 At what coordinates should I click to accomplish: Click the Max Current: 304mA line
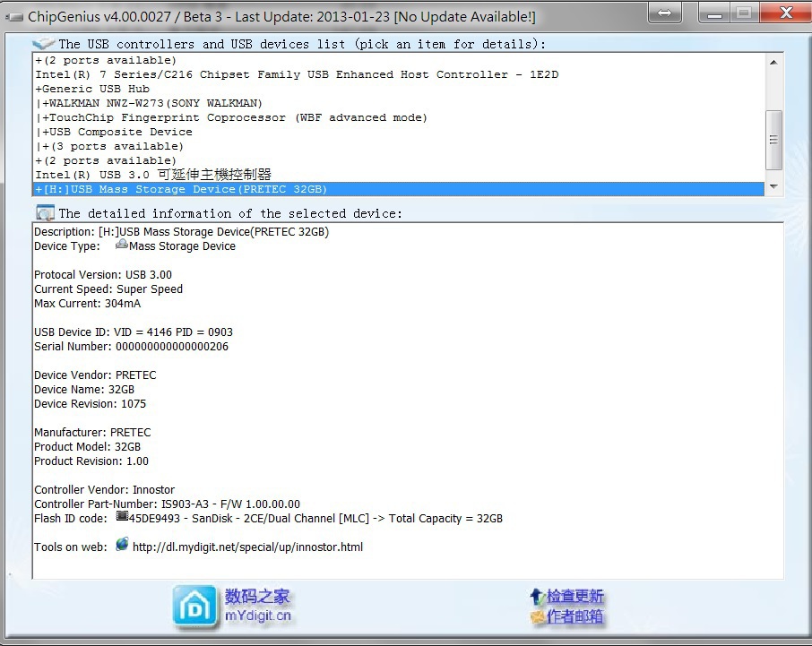[x=88, y=304]
